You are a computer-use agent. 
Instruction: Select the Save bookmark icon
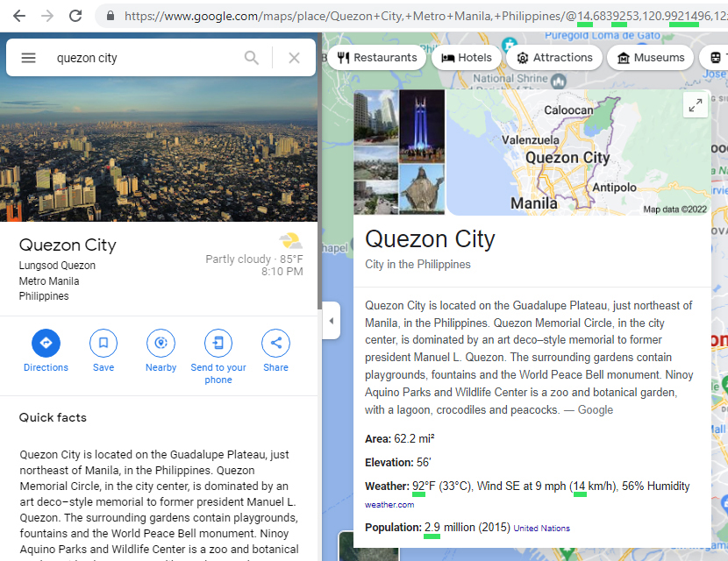click(x=103, y=344)
